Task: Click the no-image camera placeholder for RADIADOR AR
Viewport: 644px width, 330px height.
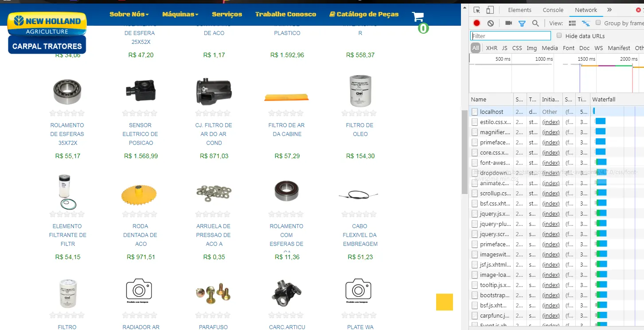Action: [139, 291]
